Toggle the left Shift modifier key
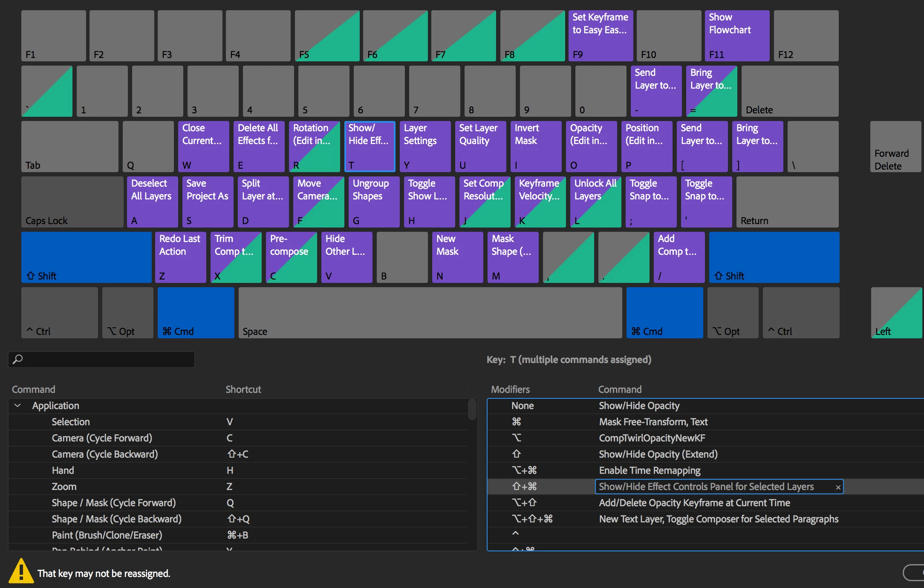This screenshot has width=924, height=588. (x=86, y=257)
